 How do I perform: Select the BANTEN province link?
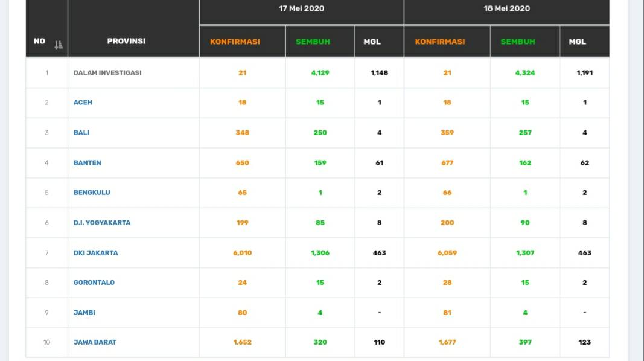coord(87,163)
